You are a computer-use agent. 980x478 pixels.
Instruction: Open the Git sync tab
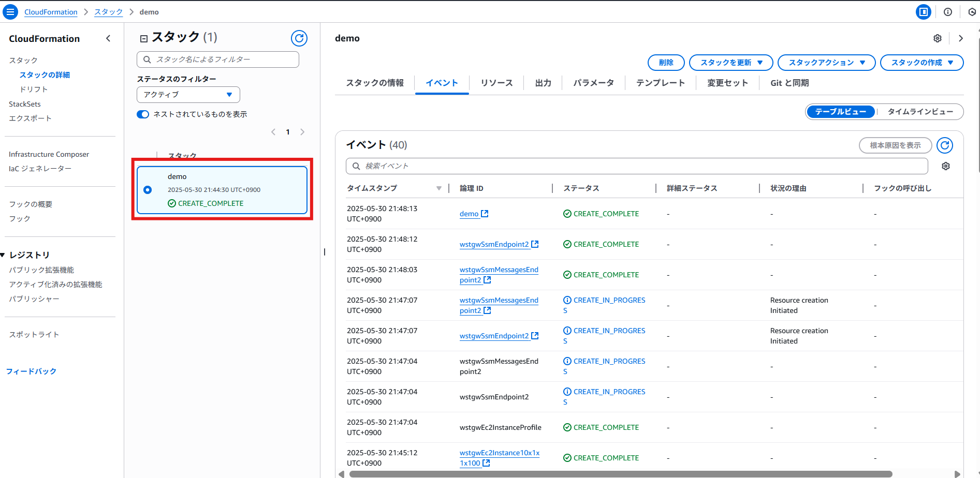[789, 83]
